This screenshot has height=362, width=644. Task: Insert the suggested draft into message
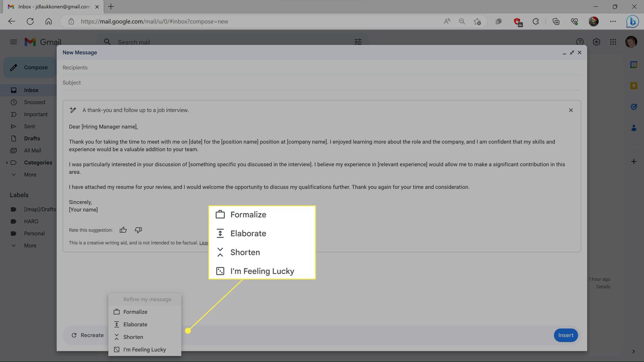click(x=565, y=335)
